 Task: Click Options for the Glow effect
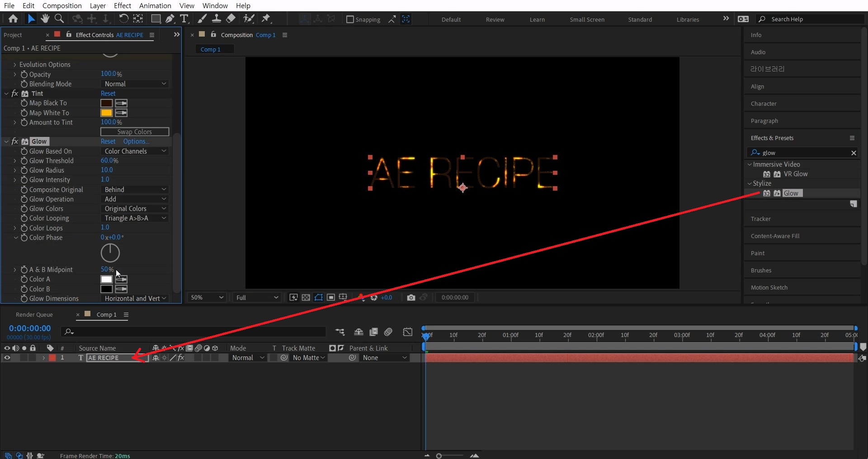click(136, 141)
